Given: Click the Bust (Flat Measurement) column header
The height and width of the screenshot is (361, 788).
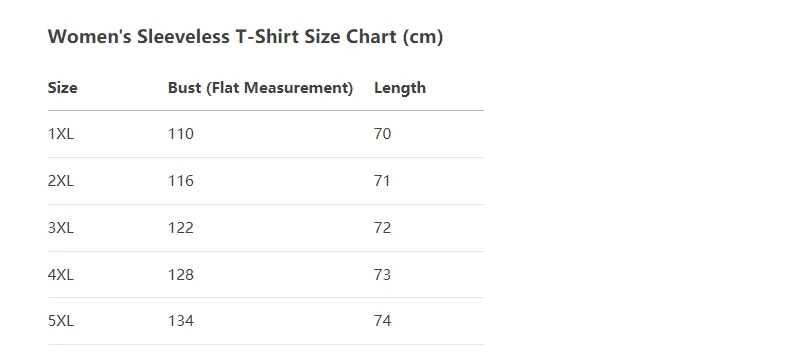Looking at the screenshot, I should click(x=260, y=88).
